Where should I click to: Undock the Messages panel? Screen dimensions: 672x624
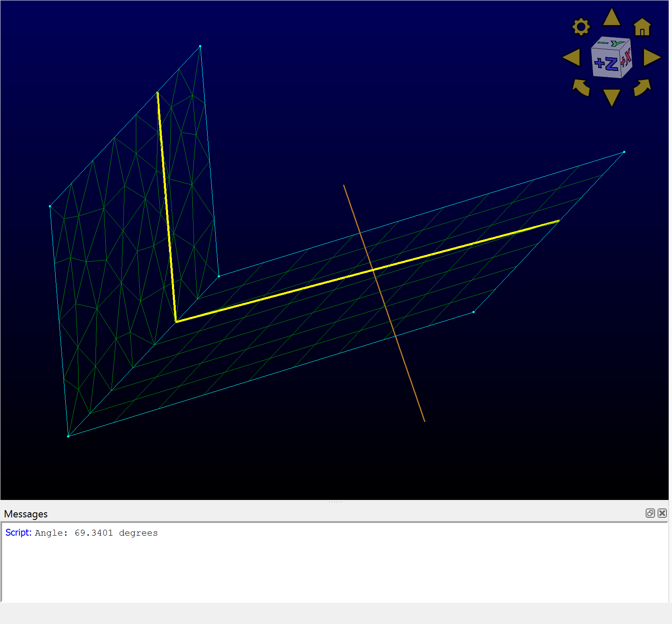(x=650, y=513)
